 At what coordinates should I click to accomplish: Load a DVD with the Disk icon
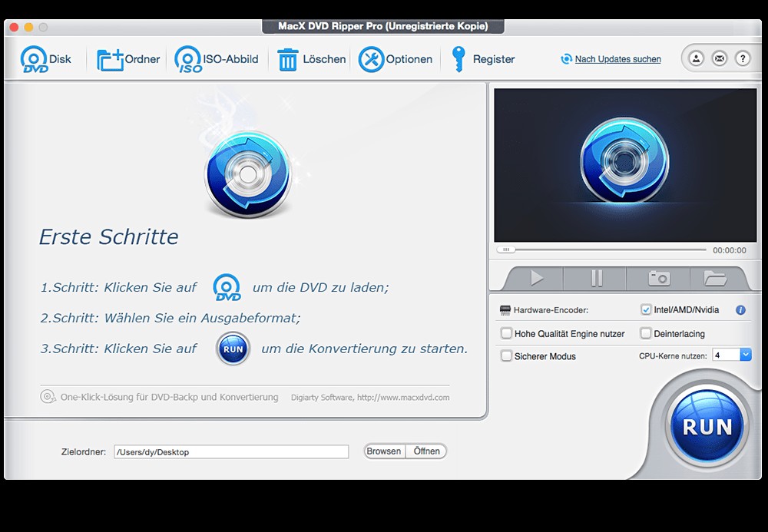point(34,59)
